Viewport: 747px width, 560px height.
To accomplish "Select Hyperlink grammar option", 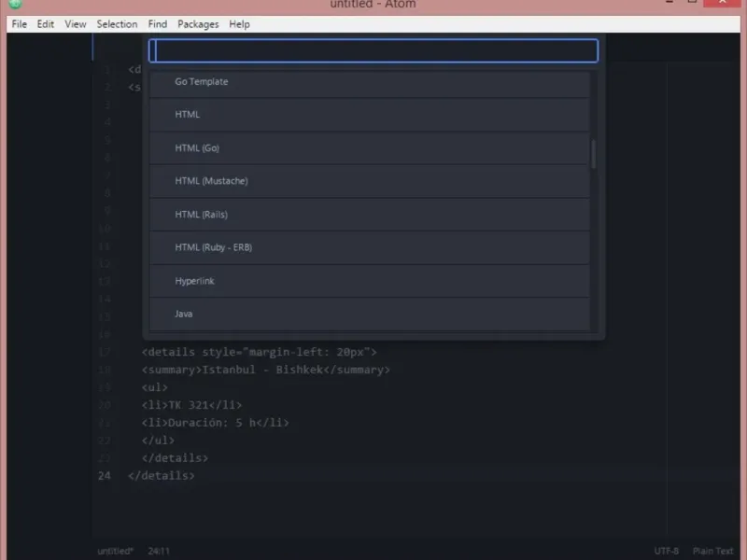I will click(369, 281).
